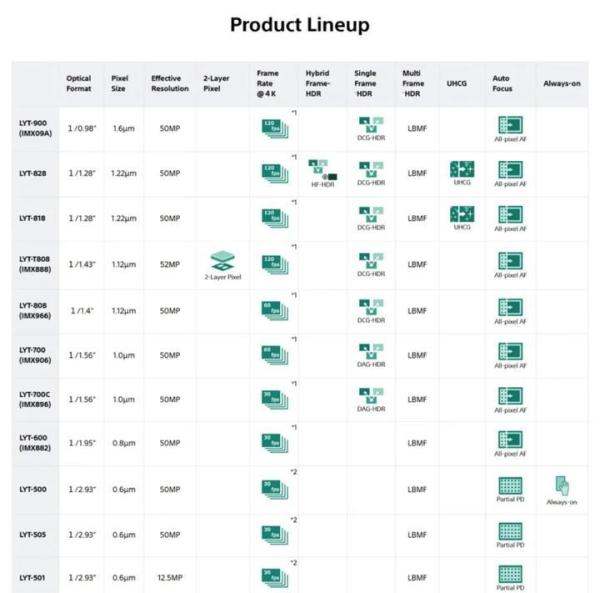
Task: Click the Product Lineup title
Action: 300,24
